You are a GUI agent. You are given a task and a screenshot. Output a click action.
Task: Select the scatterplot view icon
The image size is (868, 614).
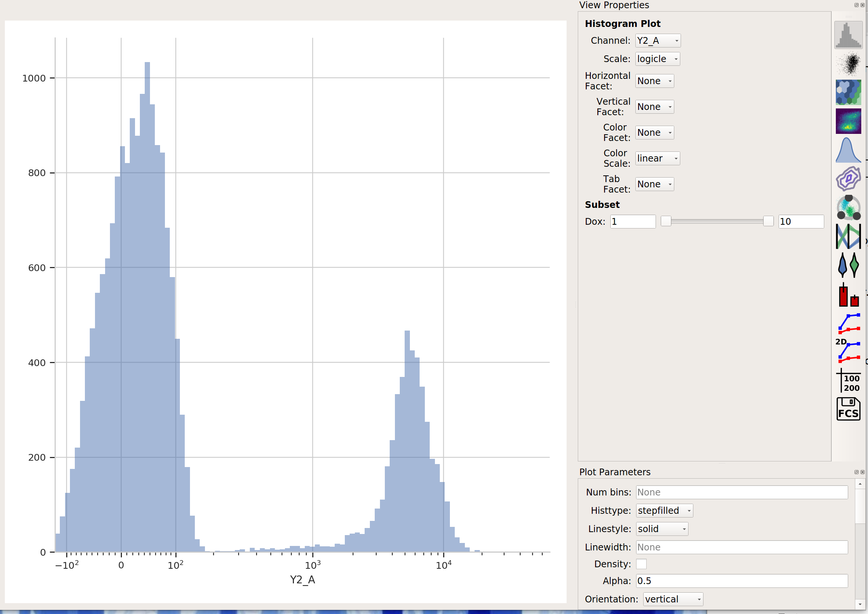(x=848, y=64)
